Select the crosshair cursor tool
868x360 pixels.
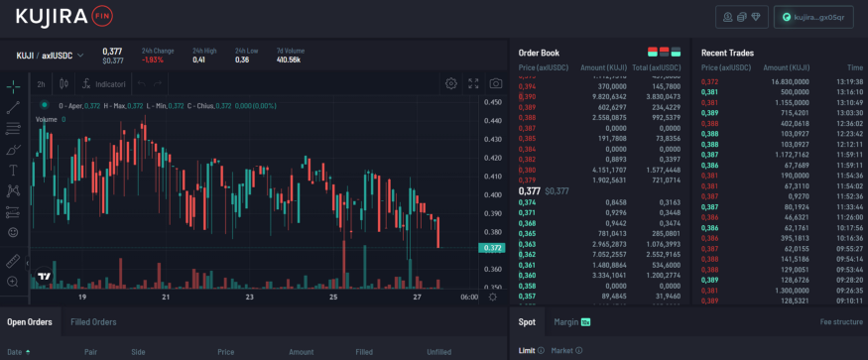(x=13, y=86)
